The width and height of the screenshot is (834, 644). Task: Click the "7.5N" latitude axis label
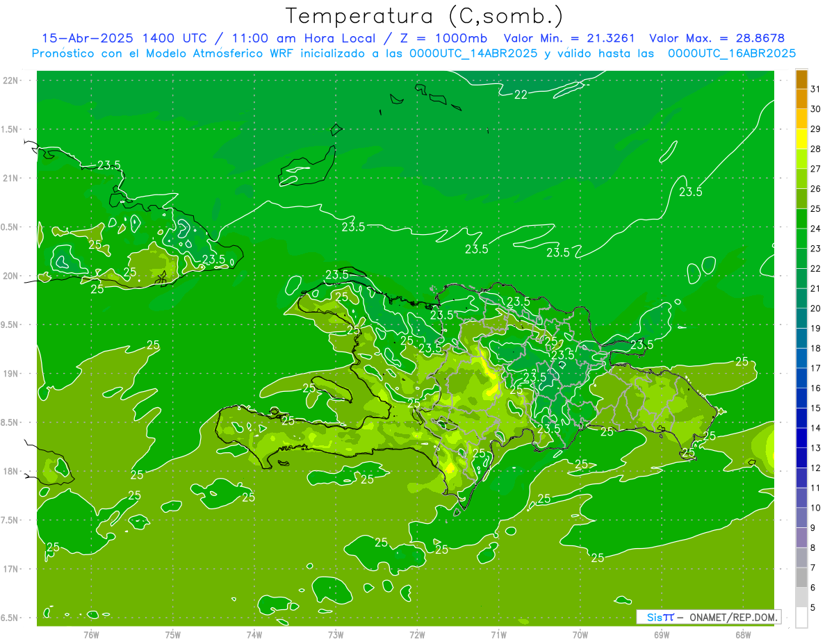(x=10, y=520)
